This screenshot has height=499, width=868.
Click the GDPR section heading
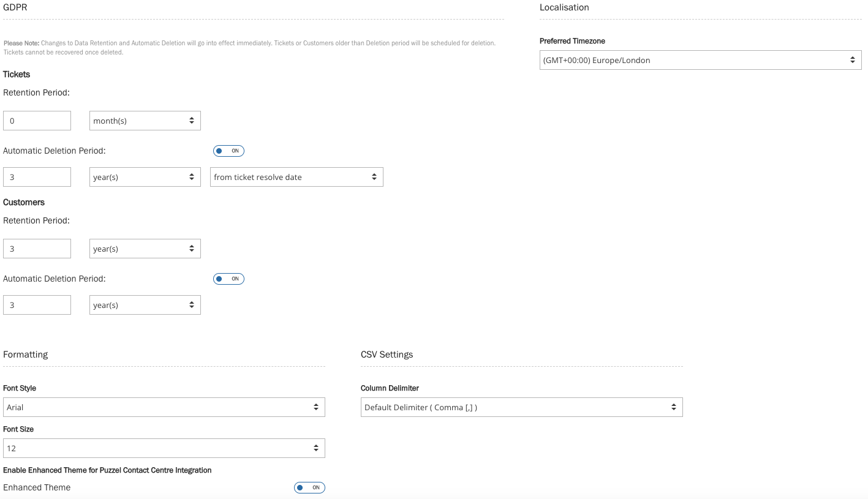(x=15, y=7)
